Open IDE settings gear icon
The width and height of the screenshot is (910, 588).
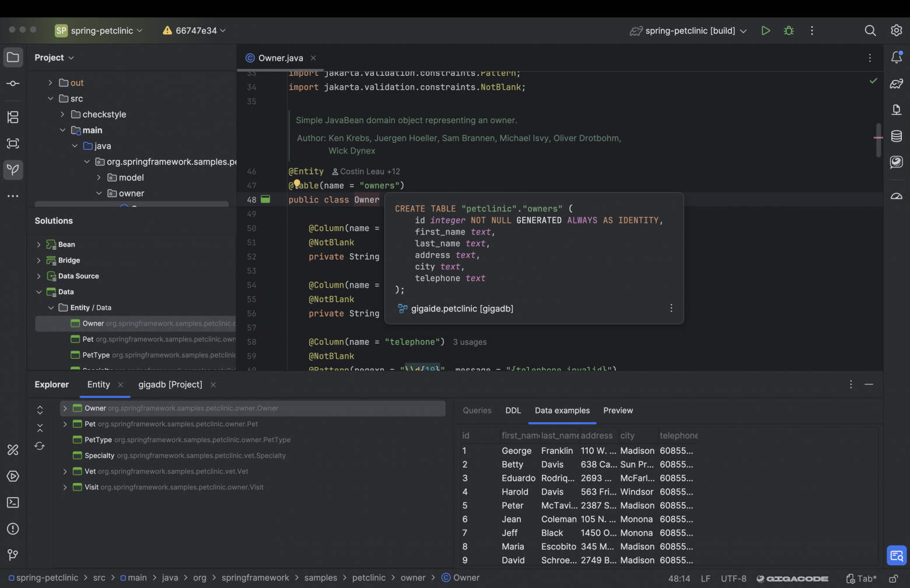897,30
